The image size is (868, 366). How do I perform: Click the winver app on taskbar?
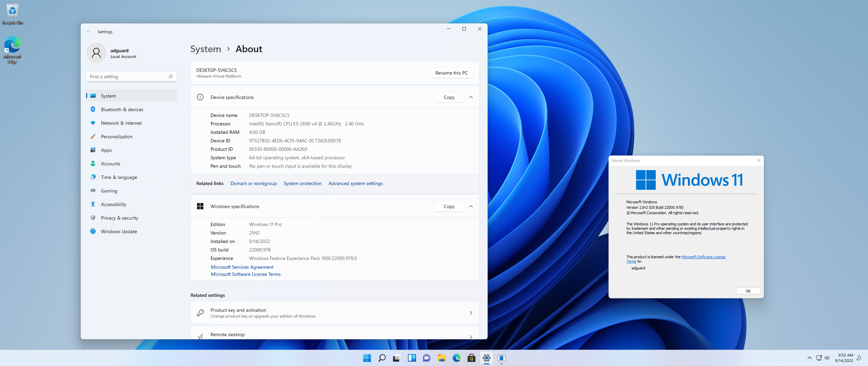coord(501,358)
